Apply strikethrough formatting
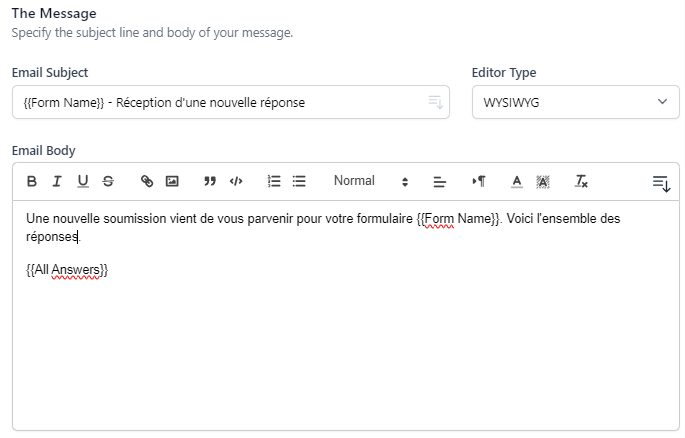Viewport: 685px width, 438px height. [107, 181]
